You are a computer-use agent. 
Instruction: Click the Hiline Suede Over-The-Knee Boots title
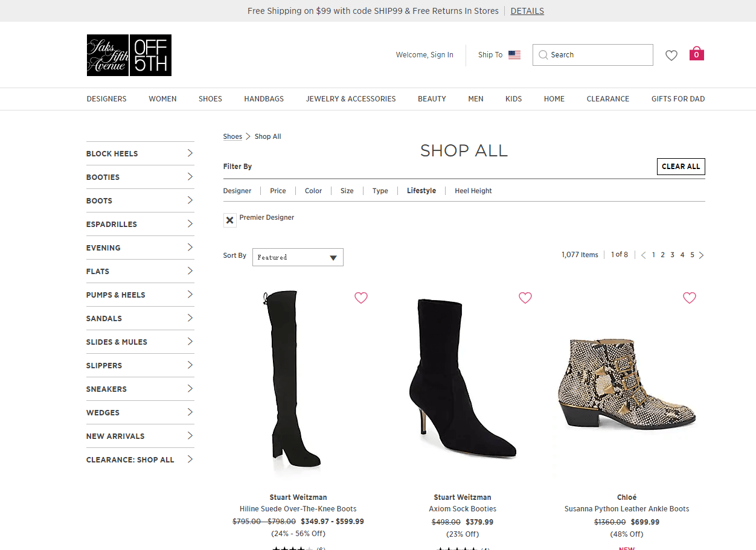pos(298,509)
